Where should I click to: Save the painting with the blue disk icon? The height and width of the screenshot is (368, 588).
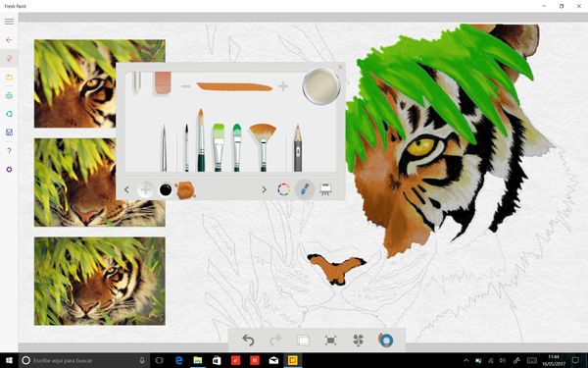(x=9, y=132)
